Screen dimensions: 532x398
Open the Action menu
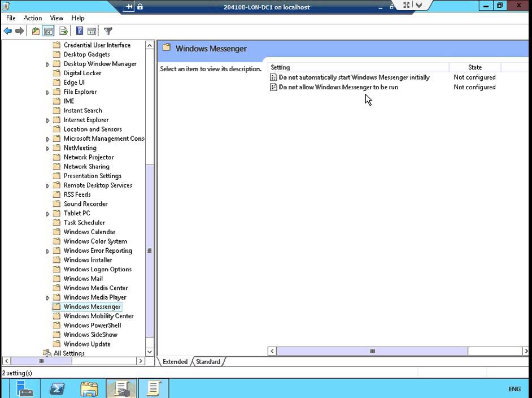click(33, 18)
